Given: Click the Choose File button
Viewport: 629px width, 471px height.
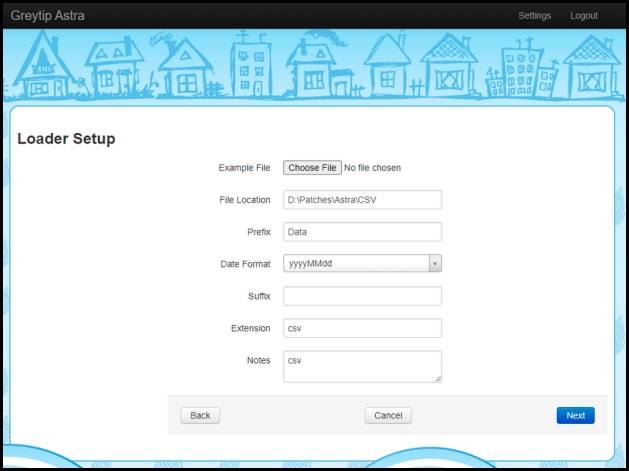Looking at the screenshot, I should coord(312,168).
